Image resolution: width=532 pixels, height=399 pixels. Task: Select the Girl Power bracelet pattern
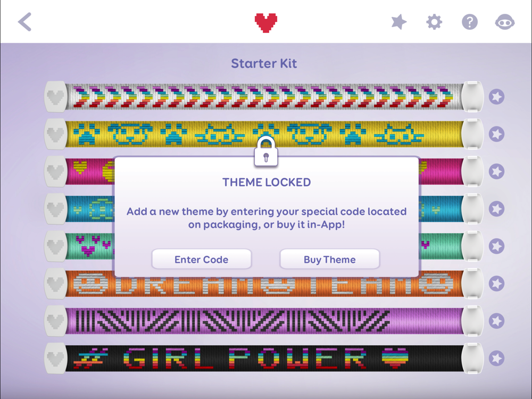[x=264, y=358]
